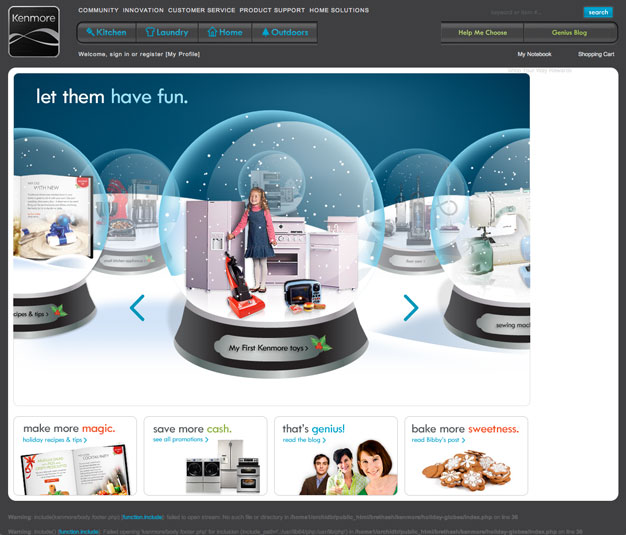Go to Customer Service
626x535 pixels.
[202, 10]
